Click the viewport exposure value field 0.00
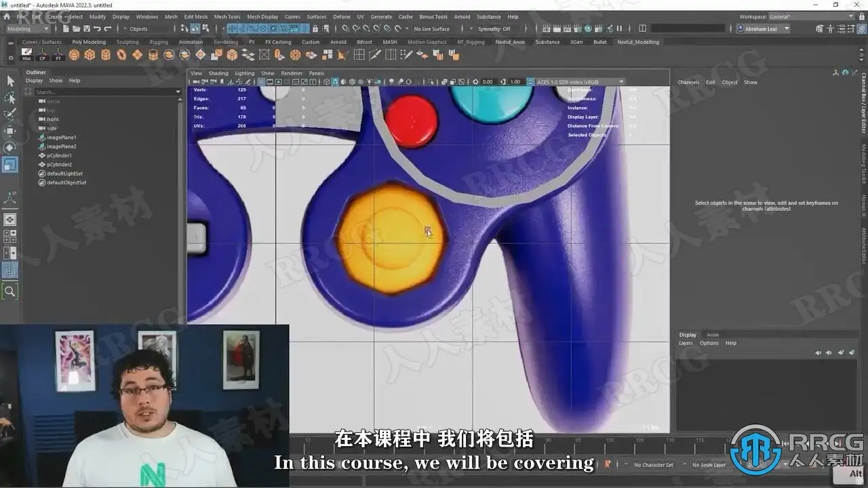The height and width of the screenshot is (488, 868). 488,82
